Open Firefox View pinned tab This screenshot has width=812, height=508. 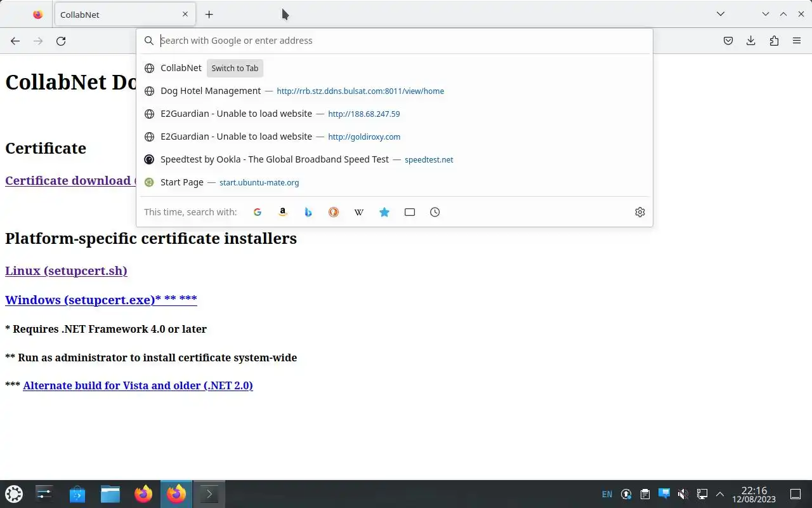click(x=38, y=14)
